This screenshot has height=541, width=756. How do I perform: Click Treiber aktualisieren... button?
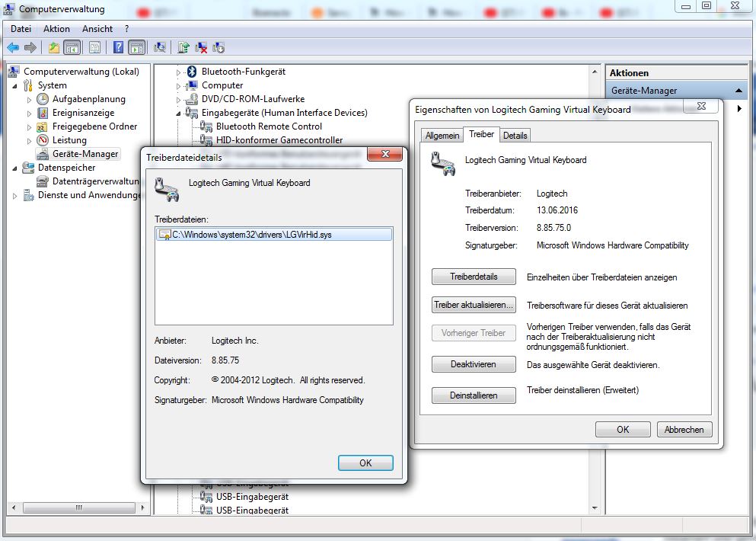click(x=474, y=305)
